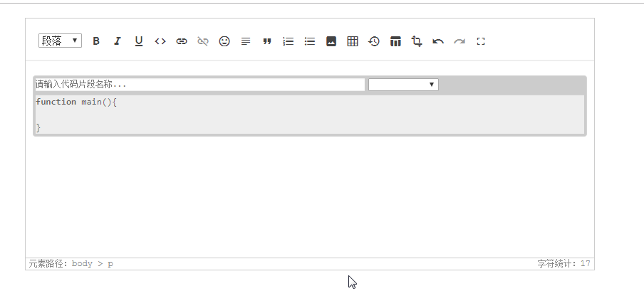Screen dimensions: 644x291
Task: Toggle underline formatting
Action: coord(139,41)
